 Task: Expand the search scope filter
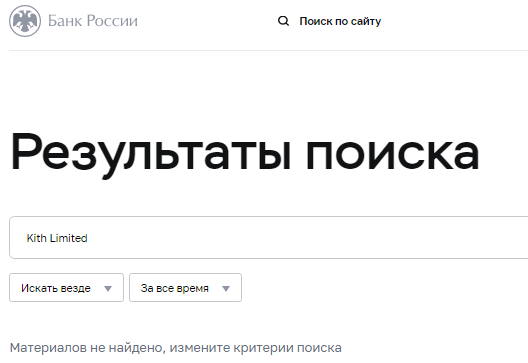66,288
